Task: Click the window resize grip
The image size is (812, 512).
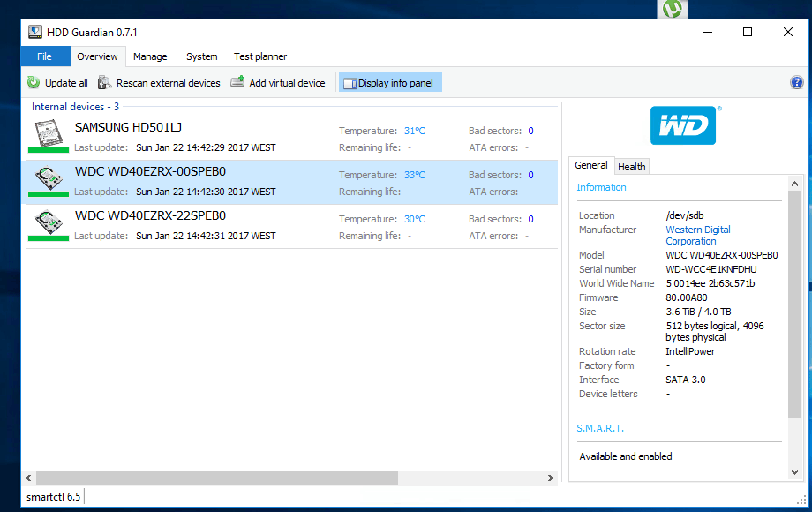Action: (801, 501)
